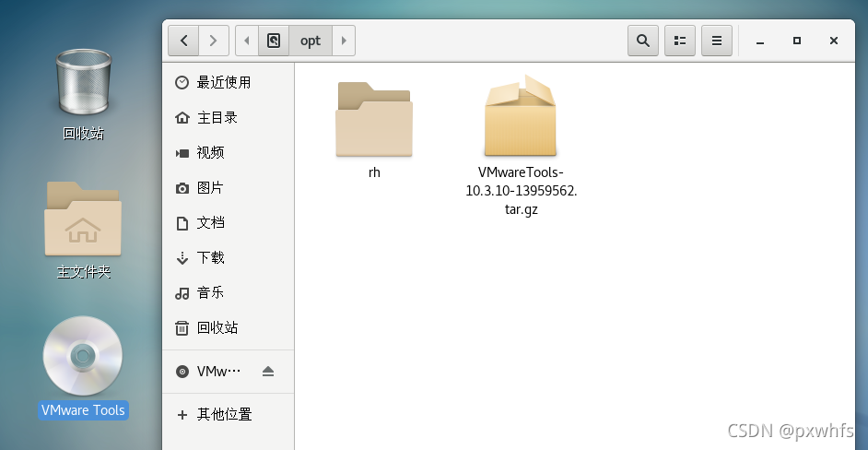Screen dimensions: 868x450
Task: Minimize the file manager window
Action: [x=760, y=41]
